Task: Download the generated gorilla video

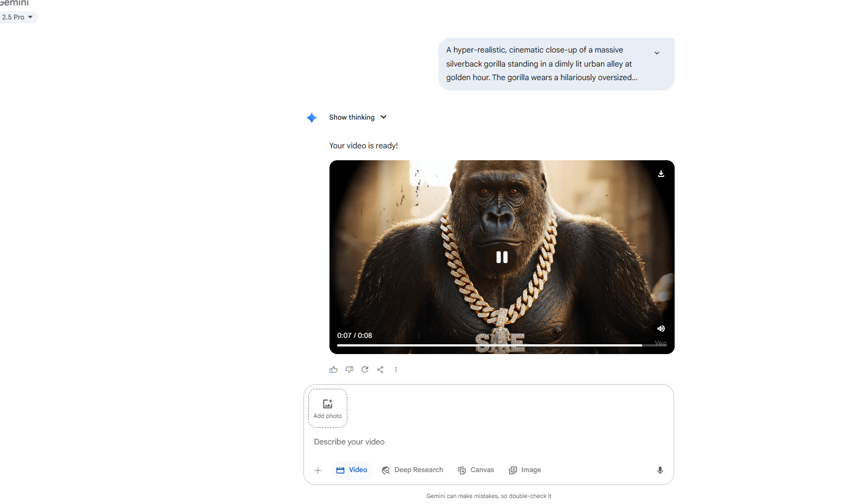Action: pyautogui.click(x=661, y=174)
